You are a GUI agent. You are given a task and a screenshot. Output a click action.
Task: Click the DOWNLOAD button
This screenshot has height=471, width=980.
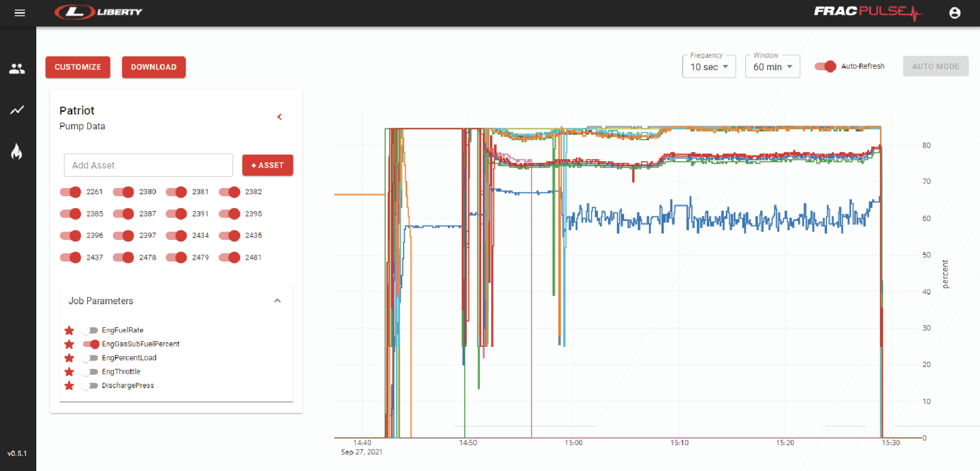[x=153, y=67]
